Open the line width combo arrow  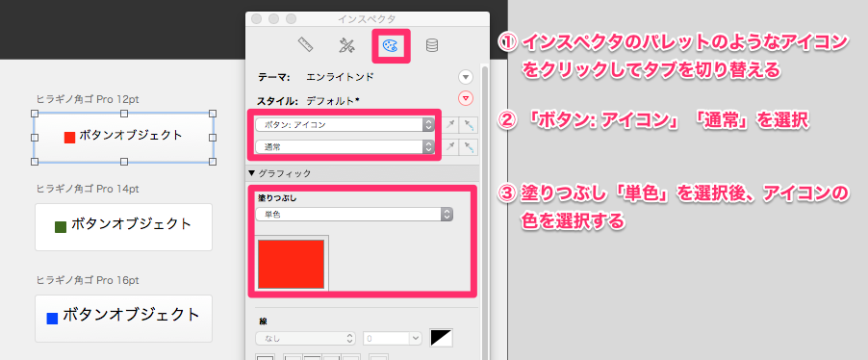[x=416, y=338]
